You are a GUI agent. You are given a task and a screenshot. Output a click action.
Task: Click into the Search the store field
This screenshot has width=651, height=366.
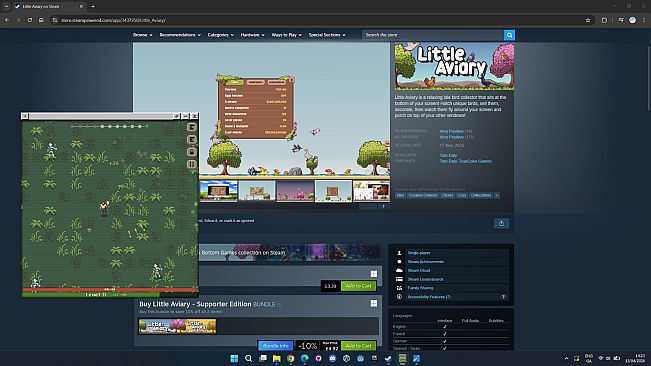click(x=433, y=35)
